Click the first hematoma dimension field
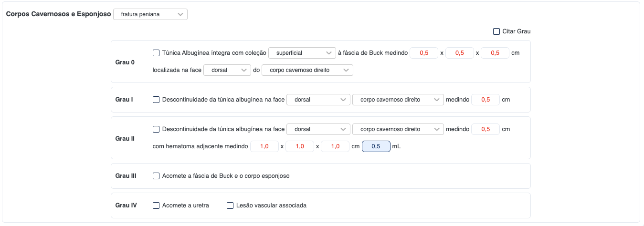The width and height of the screenshot is (644, 226). point(264,146)
